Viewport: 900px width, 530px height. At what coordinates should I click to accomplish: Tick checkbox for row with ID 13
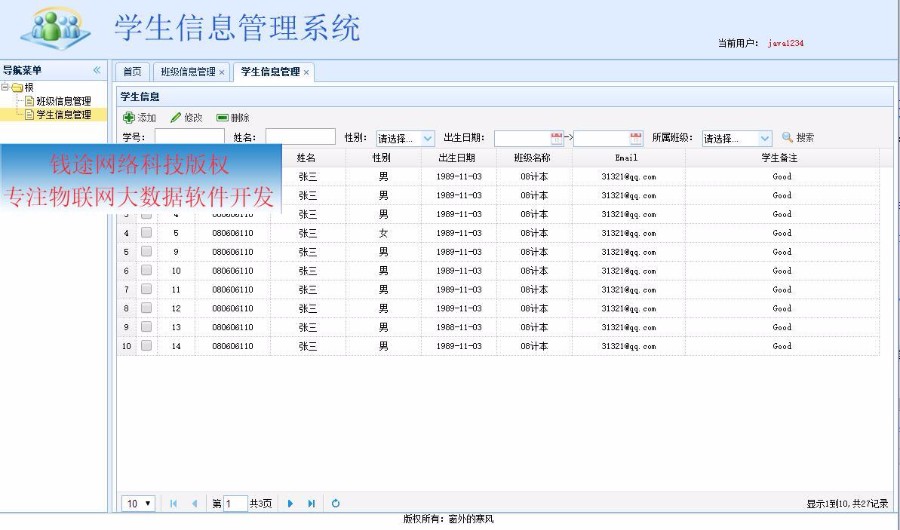pyautogui.click(x=146, y=327)
